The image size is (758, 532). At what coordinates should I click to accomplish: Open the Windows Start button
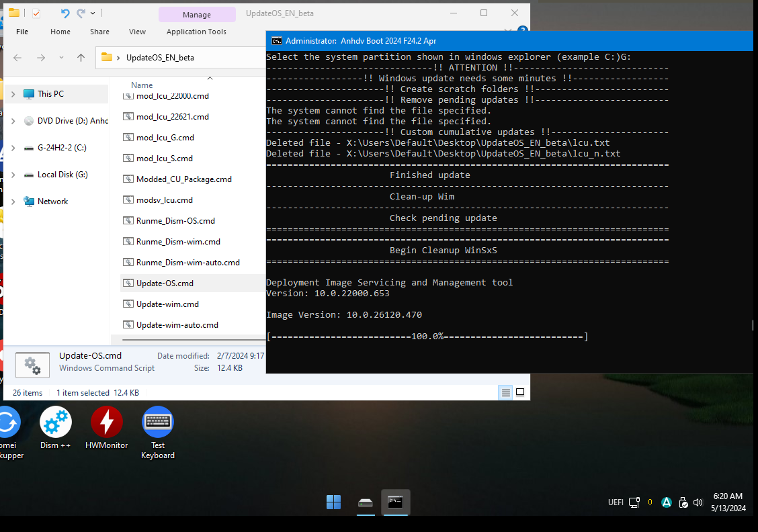[x=333, y=502]
